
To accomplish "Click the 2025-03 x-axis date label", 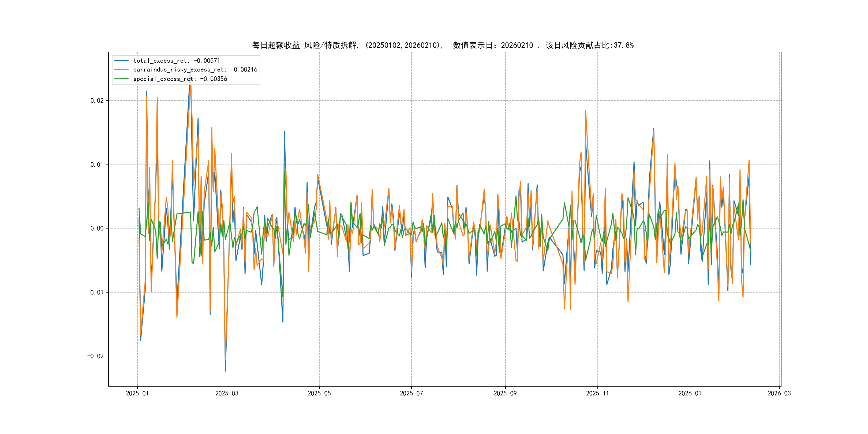I will tap(227, 393).
